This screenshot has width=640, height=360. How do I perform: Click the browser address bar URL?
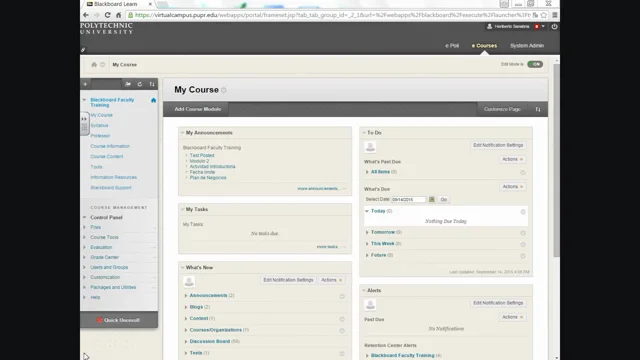(x=332, y=15)
